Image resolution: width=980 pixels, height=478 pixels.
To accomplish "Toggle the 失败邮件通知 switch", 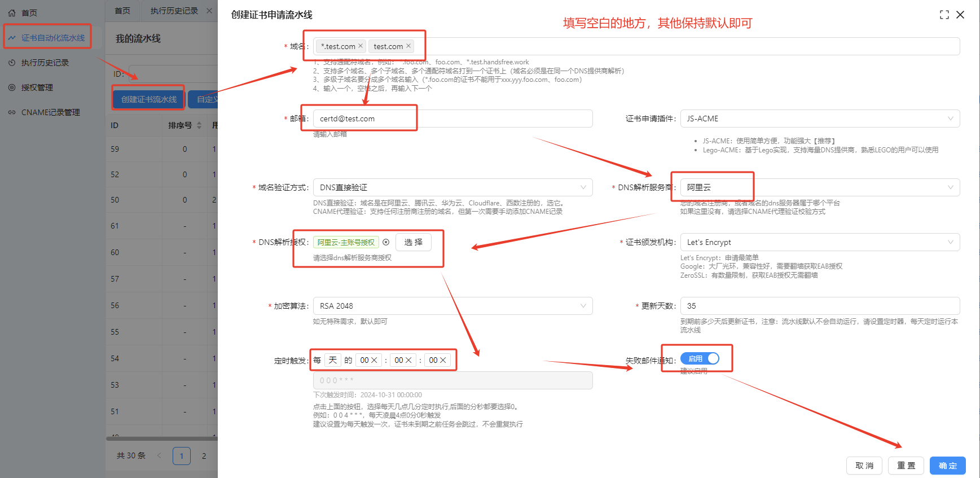I will pos(700,359).
